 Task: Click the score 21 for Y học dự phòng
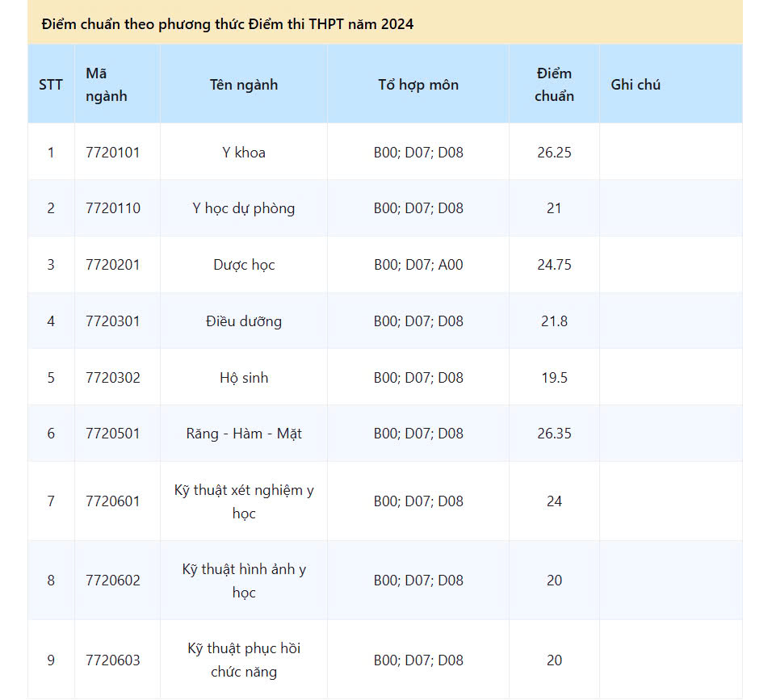(x=555, y=209)
